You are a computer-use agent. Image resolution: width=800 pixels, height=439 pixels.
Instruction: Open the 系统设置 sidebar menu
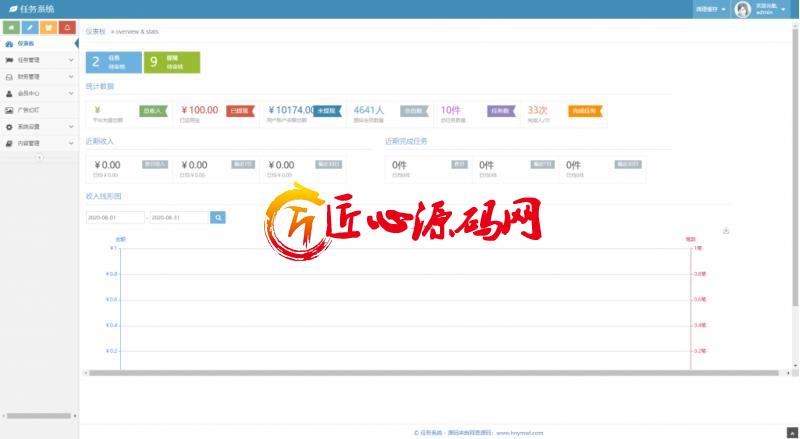pyautogui.click(x=39, y=127)
